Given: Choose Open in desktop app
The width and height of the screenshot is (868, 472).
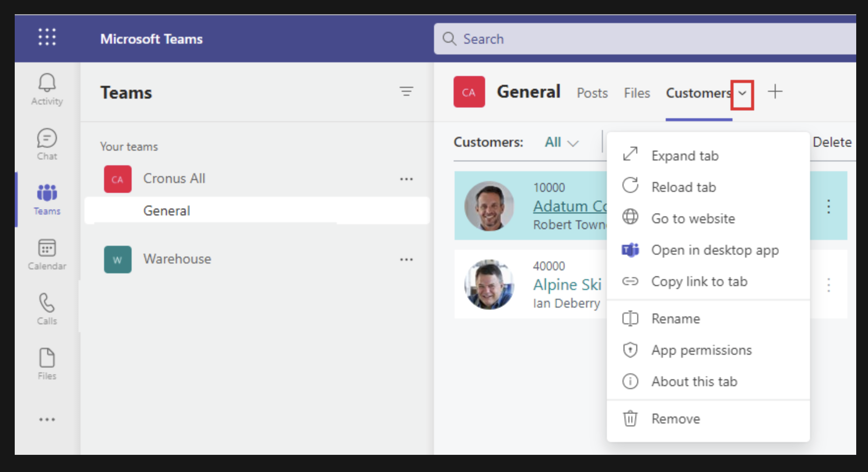Looking at the screenshot, I should pos(708,250).
